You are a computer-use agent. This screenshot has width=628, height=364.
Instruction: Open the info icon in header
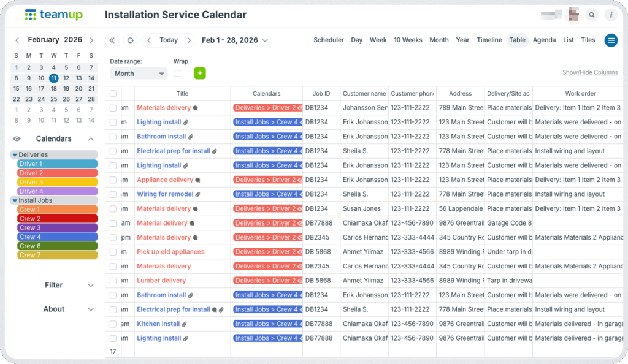click(611, 15)
